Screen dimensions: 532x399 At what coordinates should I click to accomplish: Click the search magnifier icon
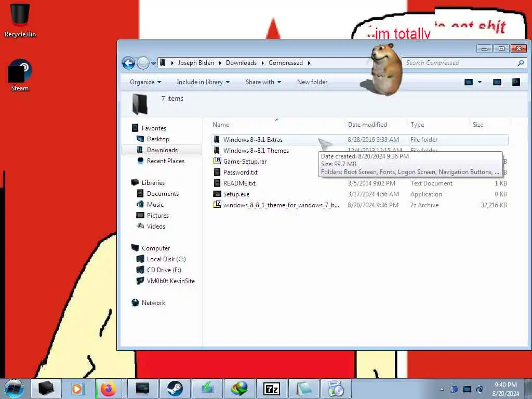(521, 63)
